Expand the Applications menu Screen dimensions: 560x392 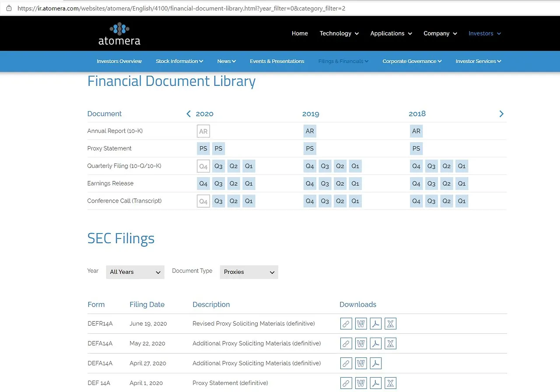coord(391,33)
